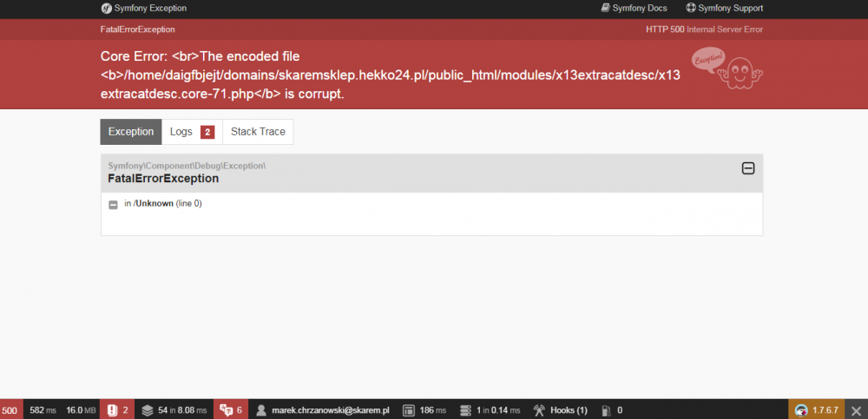Screen dimensions: 868x419
Task: Open the Symfony Docs link
Action: [x=634, y=9]
